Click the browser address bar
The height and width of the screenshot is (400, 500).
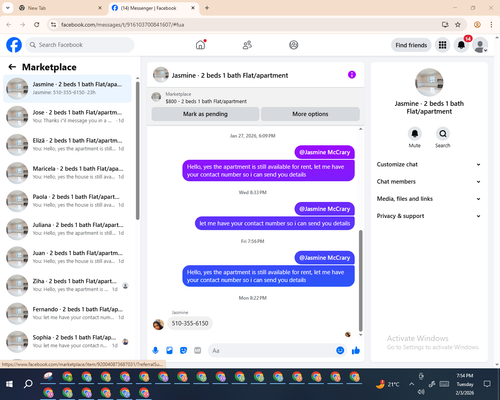(247, 25)
